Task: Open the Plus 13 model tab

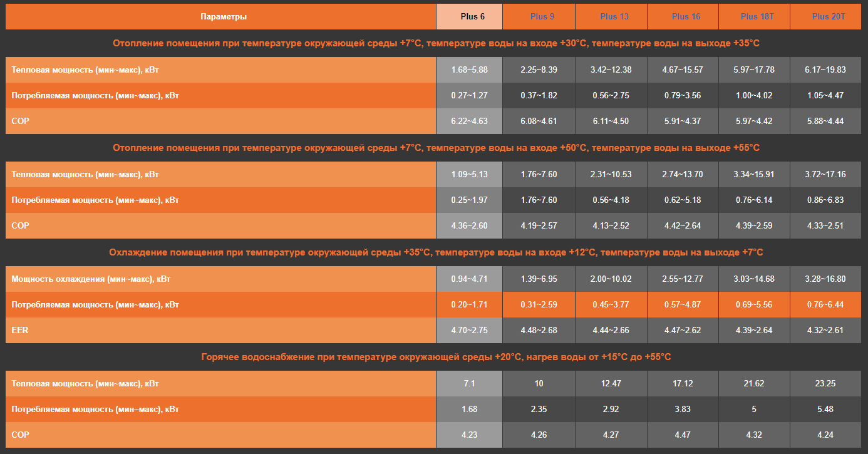Action: [x=614, y=17]
